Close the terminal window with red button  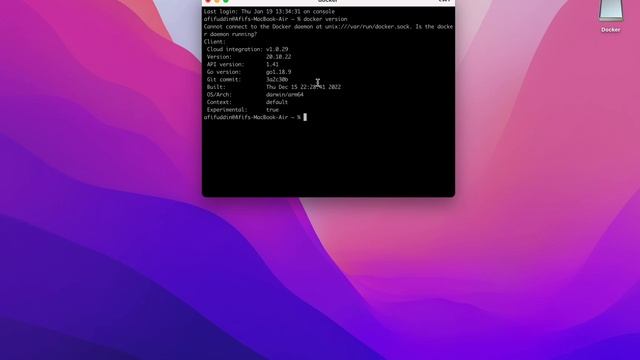(x=208, y=1)
